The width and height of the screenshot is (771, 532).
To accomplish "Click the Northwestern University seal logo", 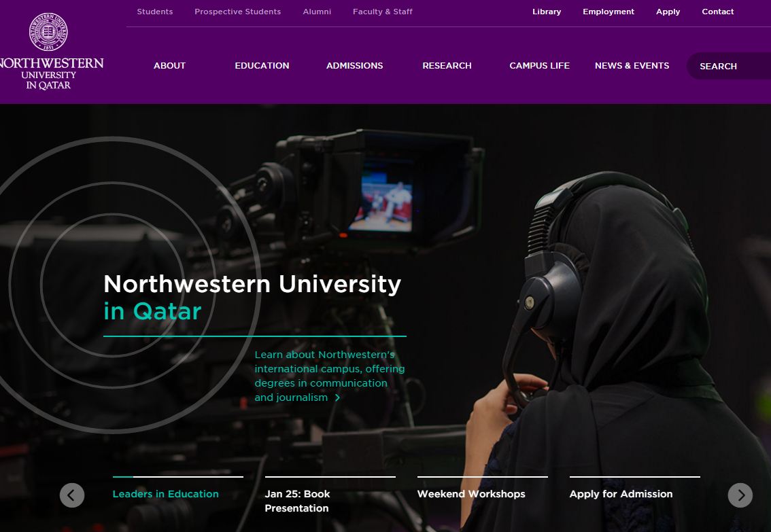I will [48, 32].
